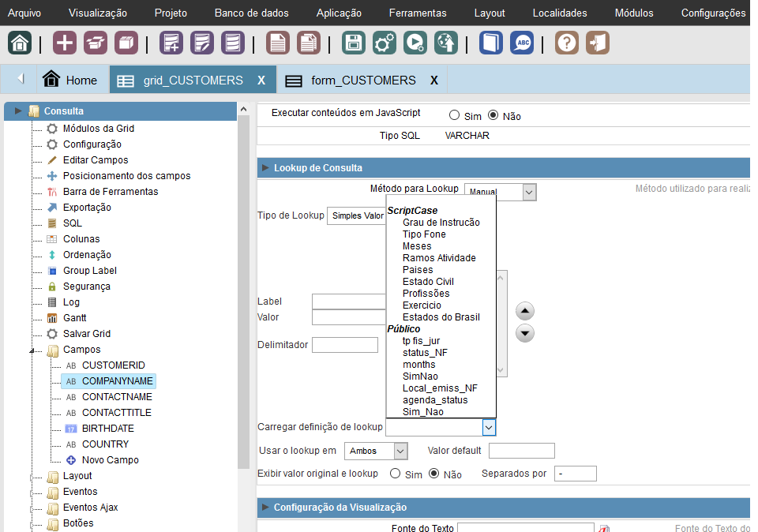Select the COUNTRY field in tree
The width and height of the screenshot is (758, 532).
point(104,444)
